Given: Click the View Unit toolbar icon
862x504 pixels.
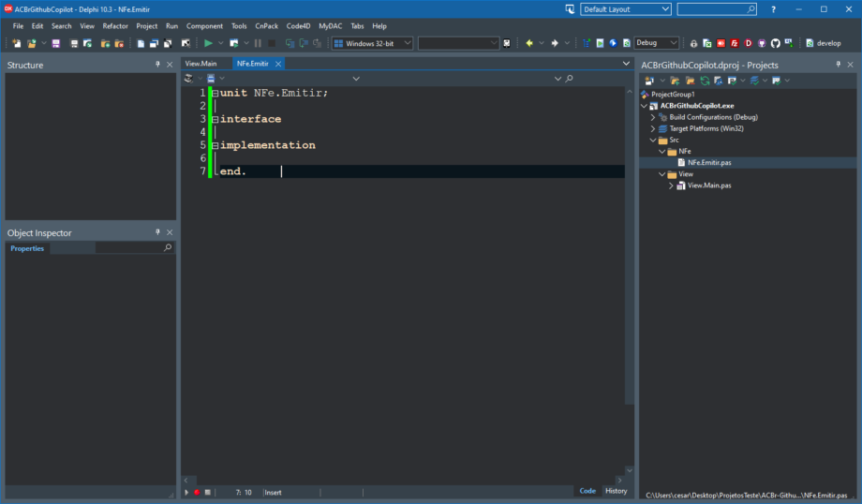Looking at the screenshot, I should (141, 43).
